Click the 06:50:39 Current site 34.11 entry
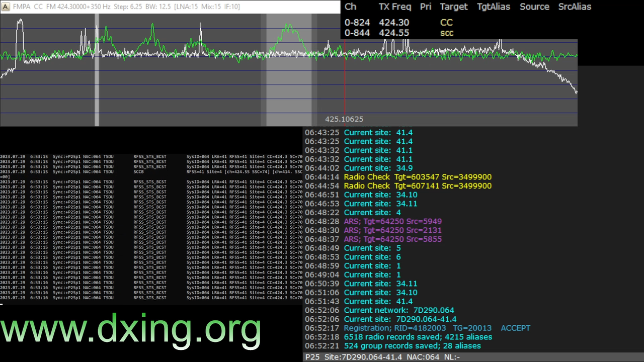The width and height of the screenshot is (644, 362). tap(361, 284)
